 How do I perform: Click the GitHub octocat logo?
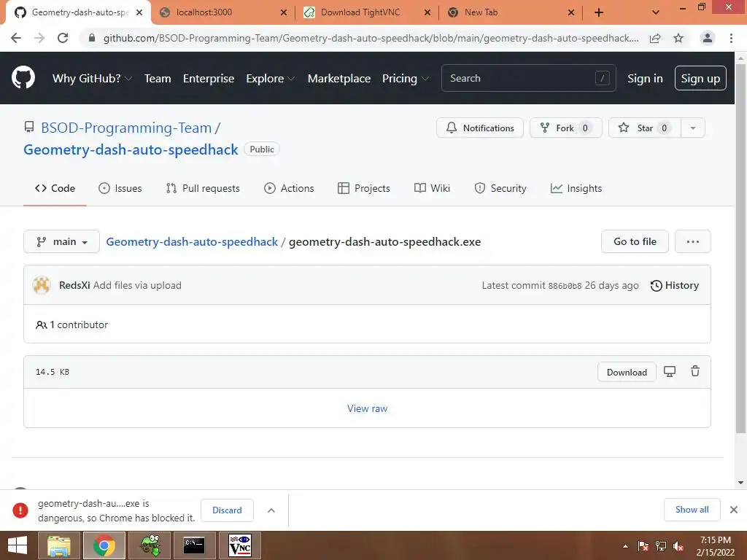(x=23, y=78)
